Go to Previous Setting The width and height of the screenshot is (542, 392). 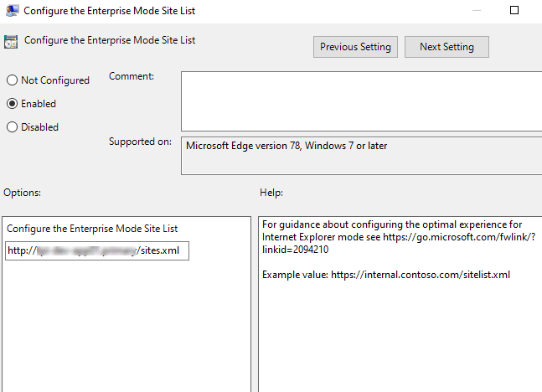[355, 47]
